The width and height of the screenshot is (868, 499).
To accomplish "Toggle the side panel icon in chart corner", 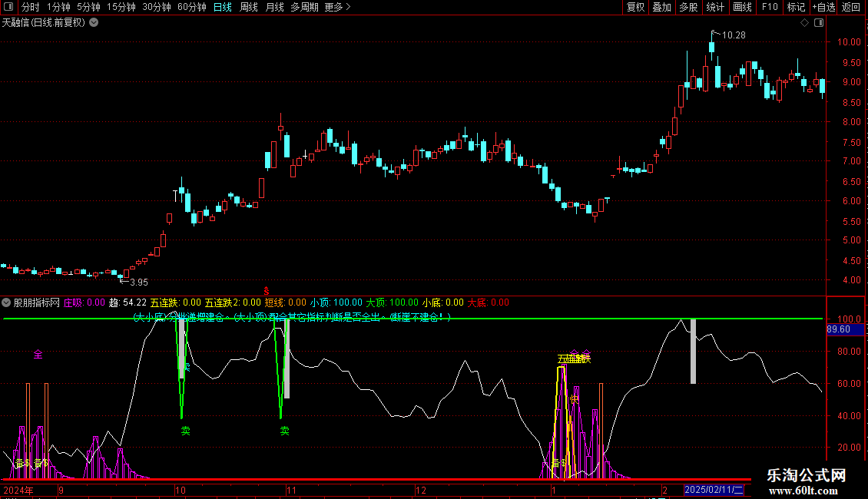I will (x=819, y=23).
